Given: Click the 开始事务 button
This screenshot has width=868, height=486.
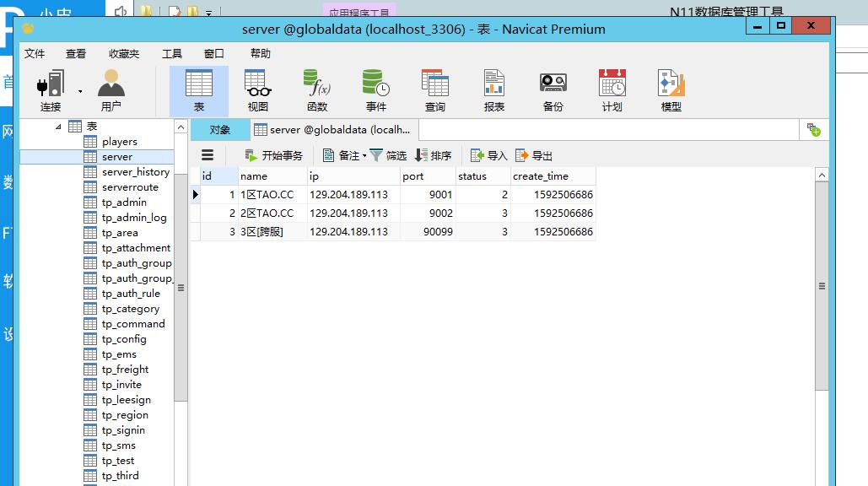Looking at the screenshot, I should coord(273,155).
